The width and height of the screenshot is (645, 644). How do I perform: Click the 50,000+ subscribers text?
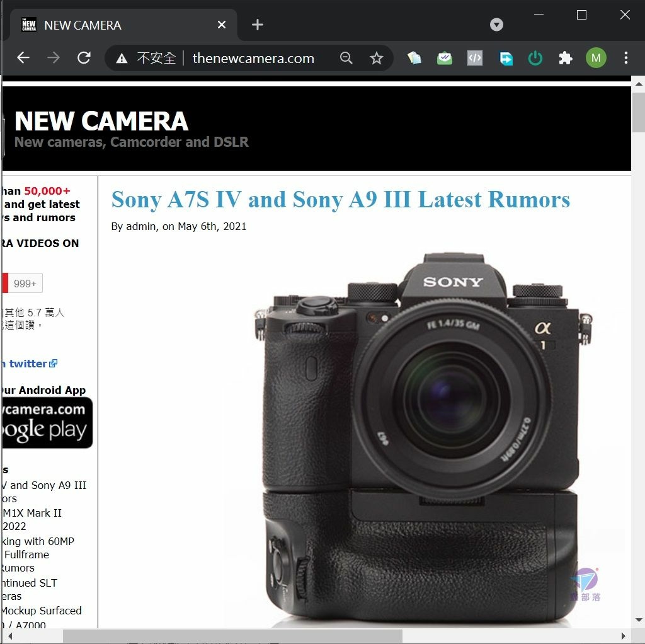point(47,191)
